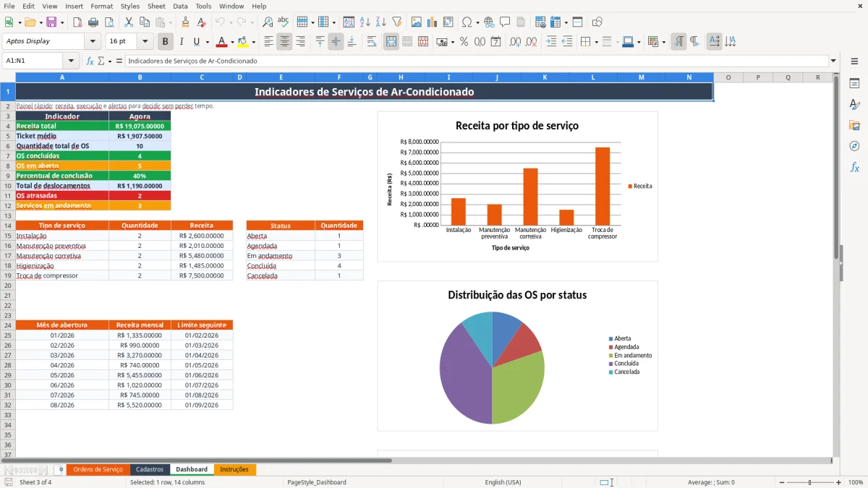Format as percent with % icon
Image resolution: width=868 pixels, height=488 pixels.
(464, 41)
